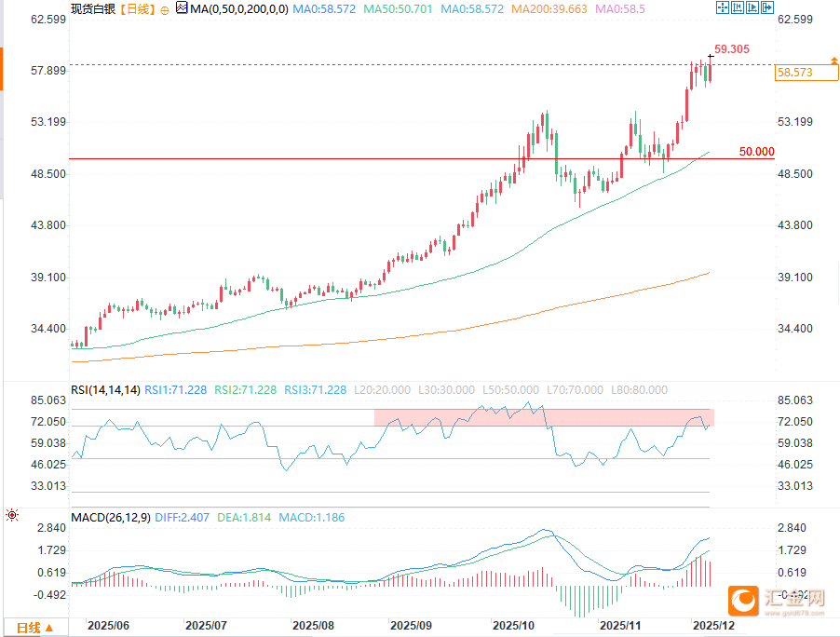Open the MA indicator chart icon

tap(182, 8)
